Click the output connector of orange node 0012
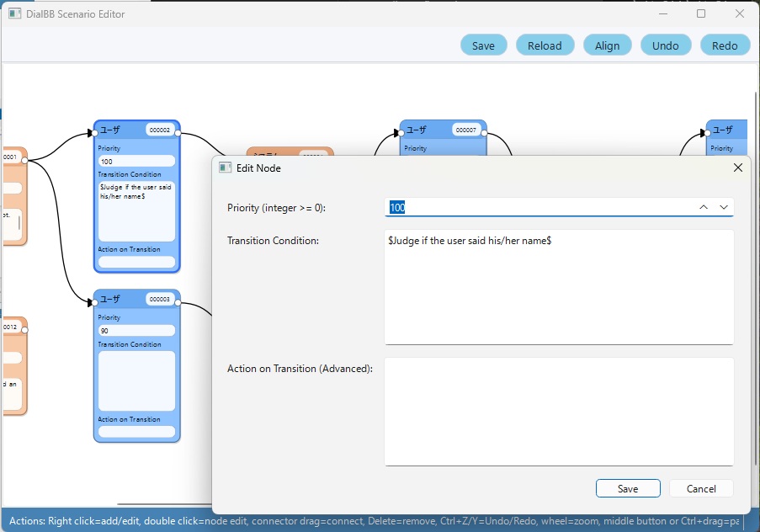This screenshot has height=532, width=760. tap(24, 330)
